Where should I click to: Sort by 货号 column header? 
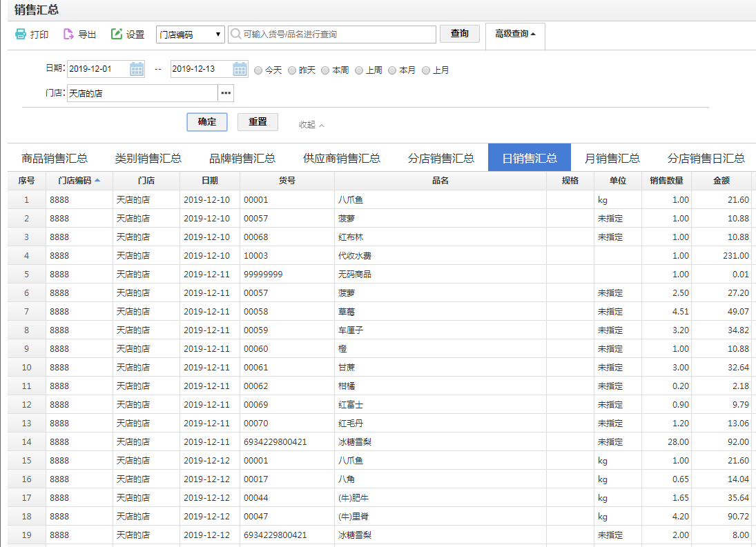pos(287,181)
